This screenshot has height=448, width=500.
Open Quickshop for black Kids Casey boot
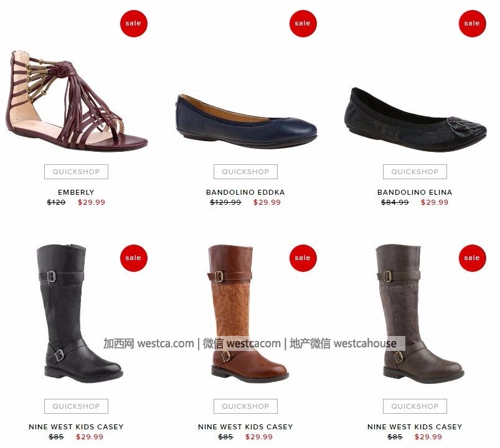[76, 406]
